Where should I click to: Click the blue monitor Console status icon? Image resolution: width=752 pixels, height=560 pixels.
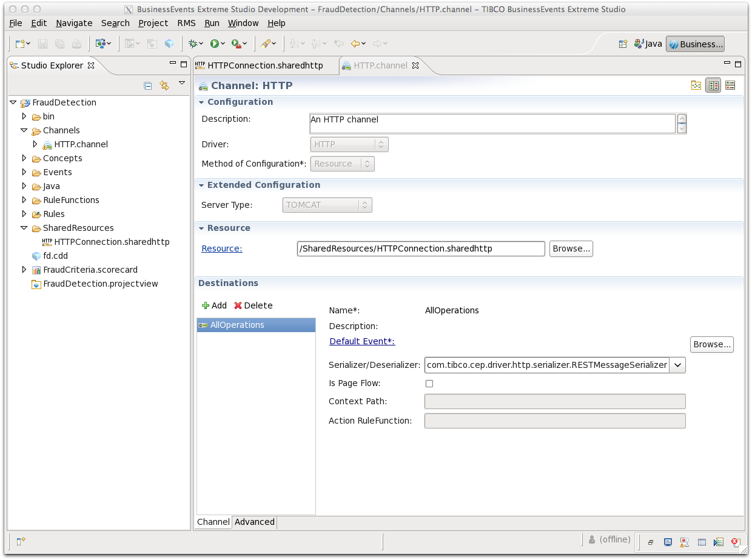(668, 542)
